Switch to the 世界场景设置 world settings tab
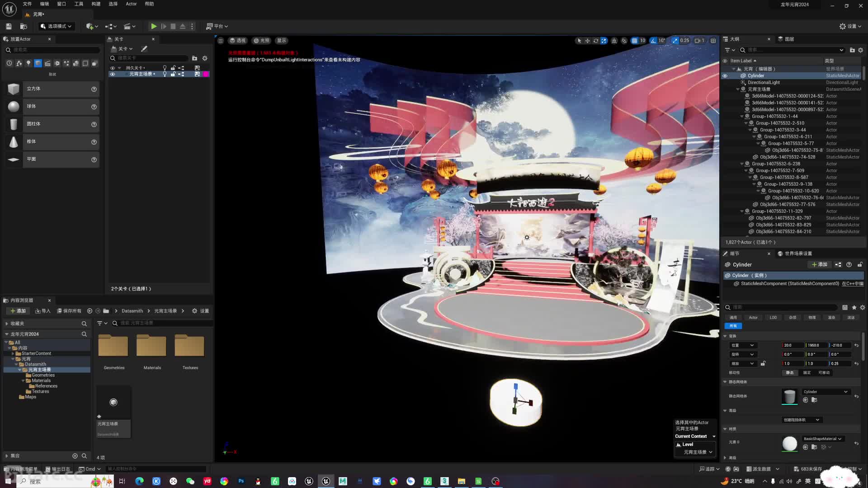Screen dimensions: 868x488 point(795,253)
